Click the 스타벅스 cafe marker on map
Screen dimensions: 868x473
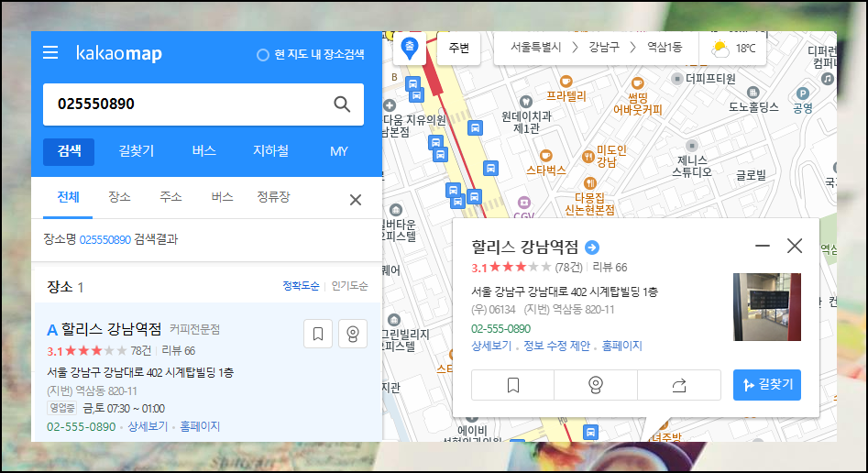click(x=545, y=156)
